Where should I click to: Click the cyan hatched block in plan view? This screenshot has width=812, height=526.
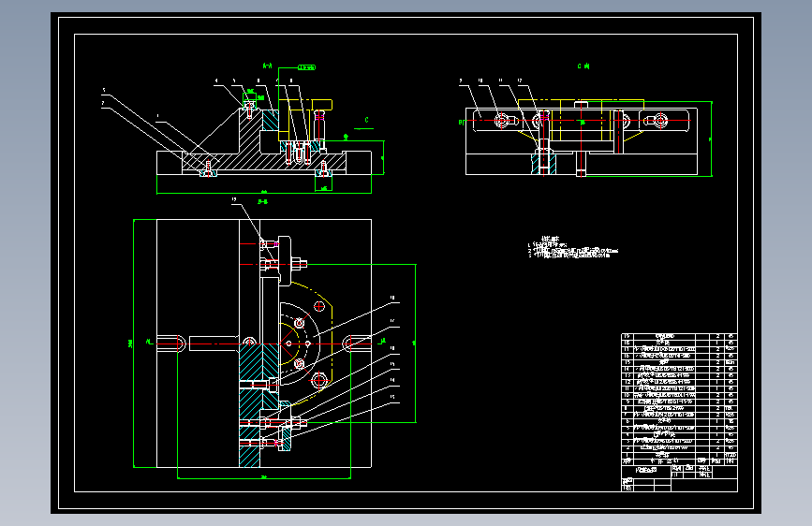[258, 361]
